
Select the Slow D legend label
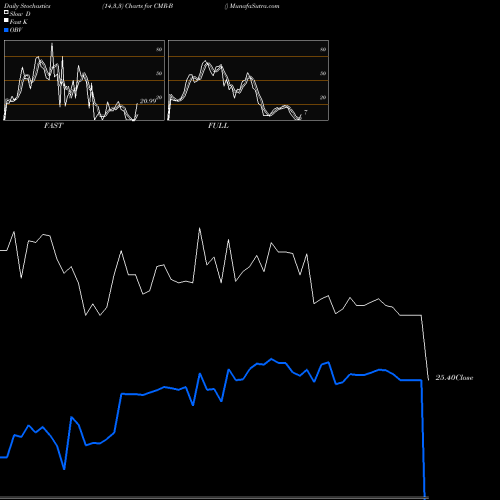20,14
